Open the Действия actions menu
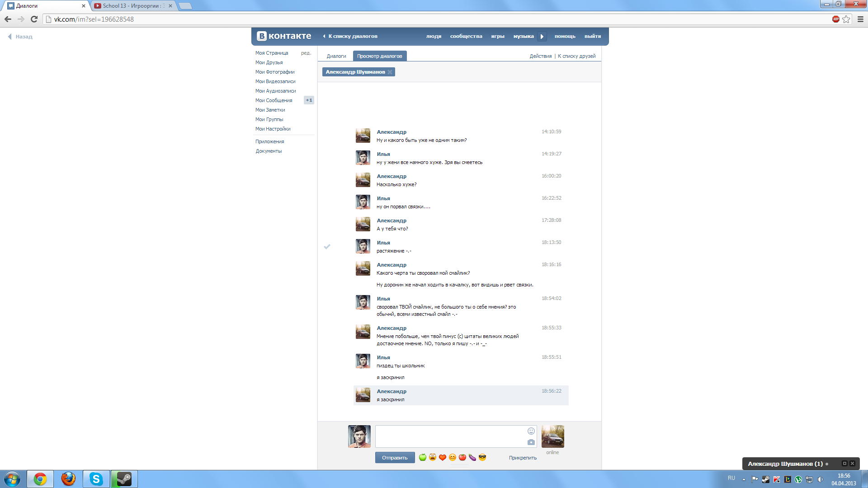Screen dimensions: 868x488 coord(540,56)
